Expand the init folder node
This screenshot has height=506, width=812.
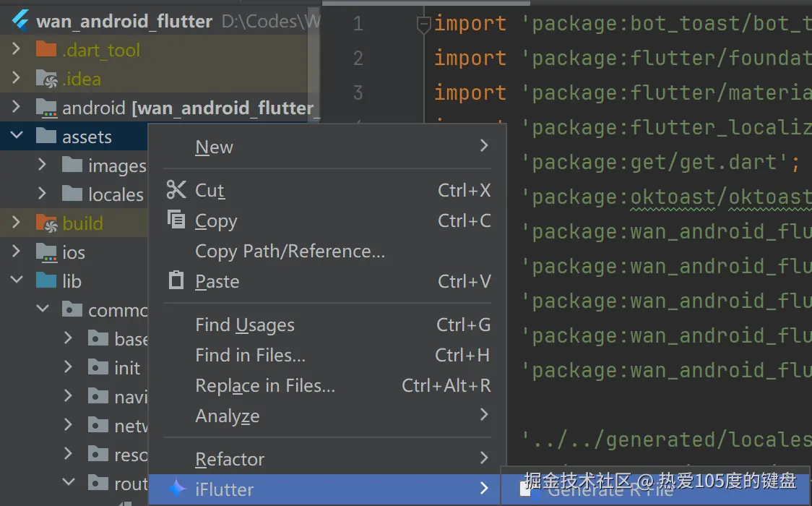click(x=68, y=367)
